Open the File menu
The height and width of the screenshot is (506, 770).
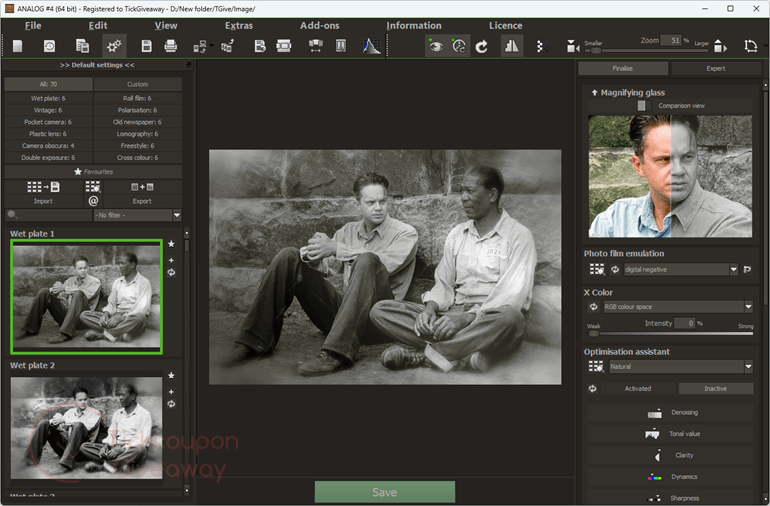click(33, 26)
